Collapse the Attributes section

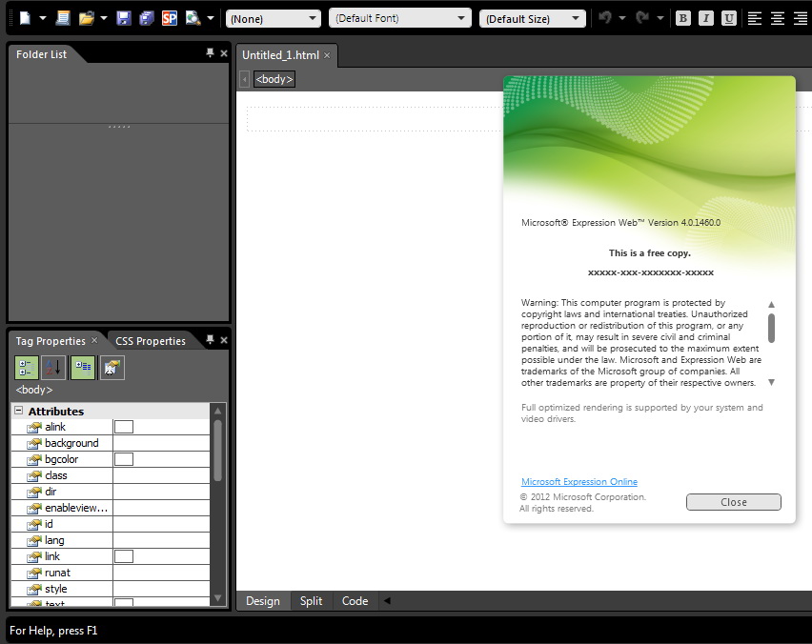point(18,412)
